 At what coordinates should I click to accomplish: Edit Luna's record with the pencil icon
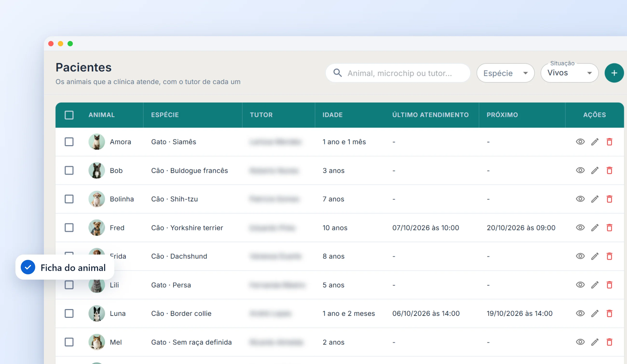(x=595, y=314)
